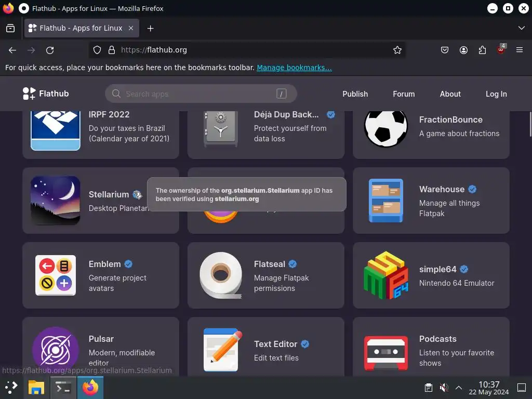Click the Déjà Dup Backups safe icon

[220, 129]
